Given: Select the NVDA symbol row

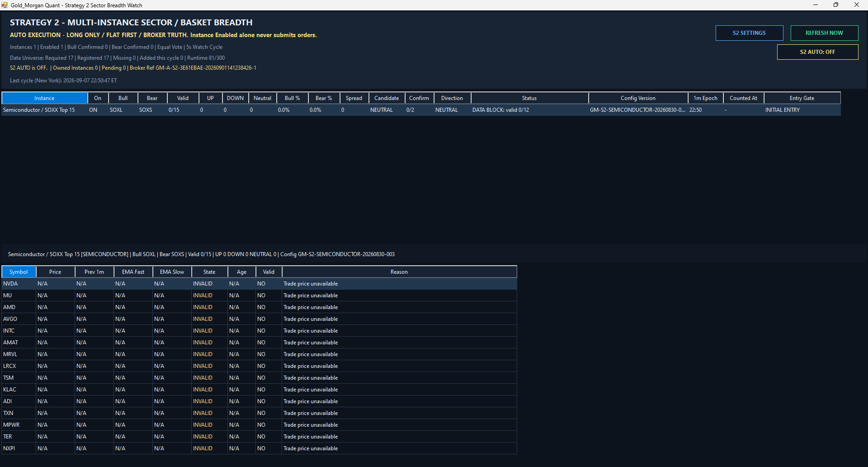Looking at the screenshot, I should pyautogui.click(x=259, y=284).
